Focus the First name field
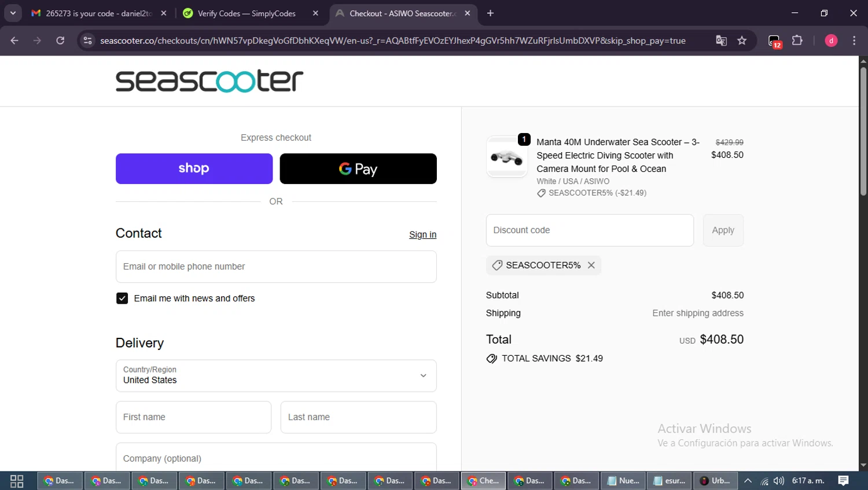 193,417
